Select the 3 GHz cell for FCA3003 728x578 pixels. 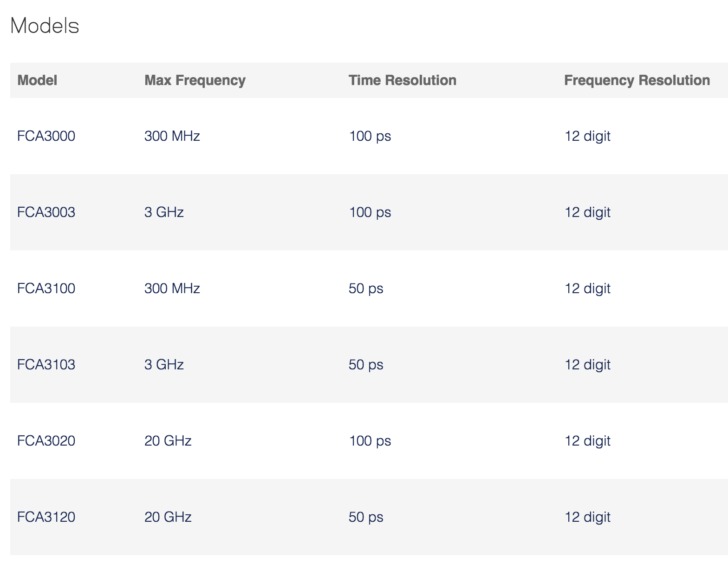[x=164, y=212]
